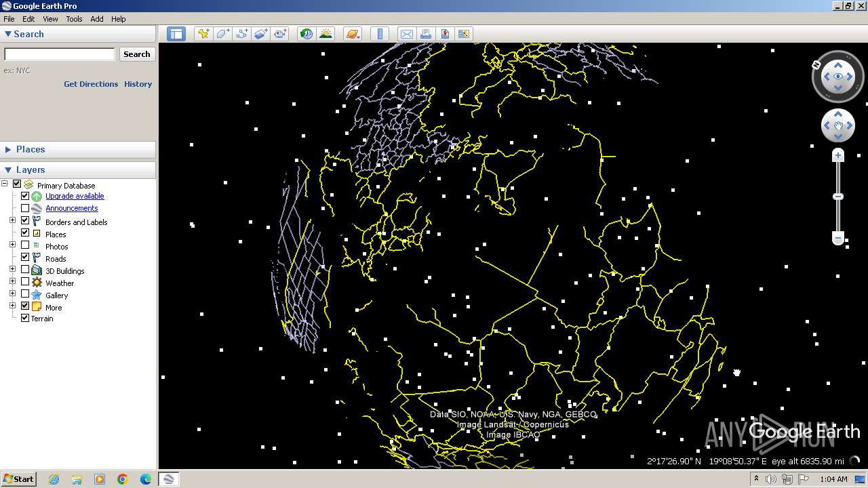Expand the 3D Buildings tree node
This screenshot has height=488, width=868.
click(x=12, y=269)
